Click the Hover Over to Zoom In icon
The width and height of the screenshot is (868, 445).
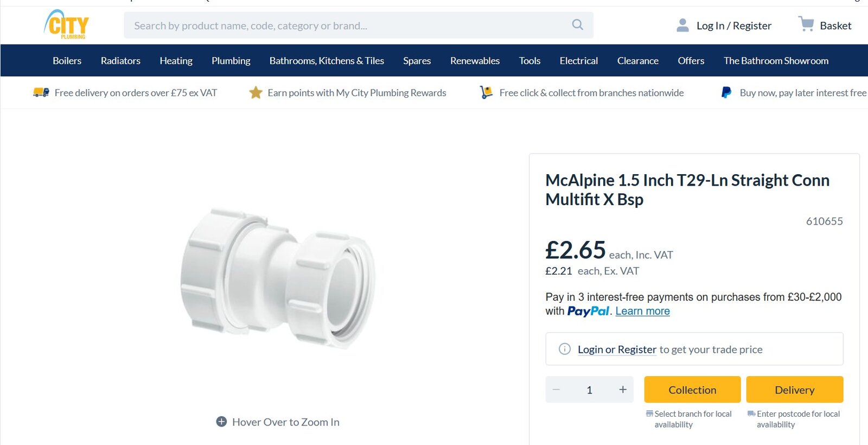[221, 422]
